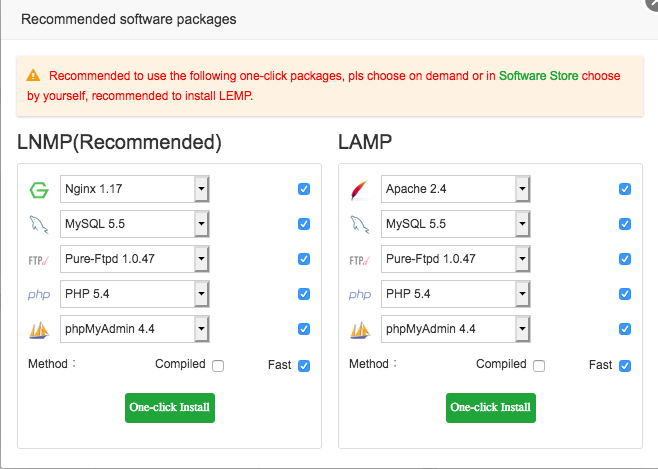Uncheck PHP 5.4 checkbox in LAMP
This screenshot has height=469, width=658.
[x=625, y=294]
